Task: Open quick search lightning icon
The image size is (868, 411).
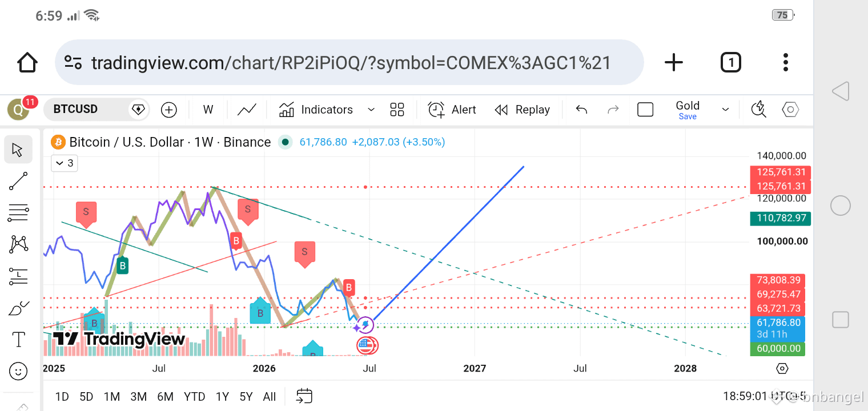Action: (758, 110)
